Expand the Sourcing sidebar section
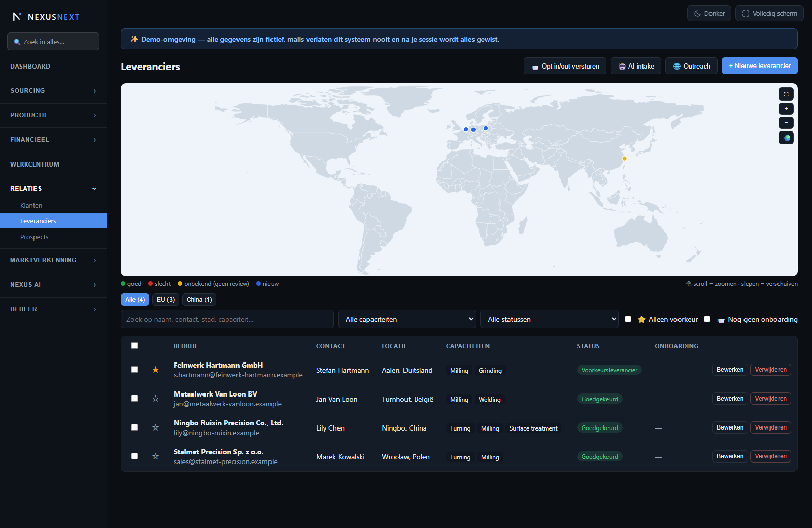Screen dimensions: 812x528 (53, 91)
